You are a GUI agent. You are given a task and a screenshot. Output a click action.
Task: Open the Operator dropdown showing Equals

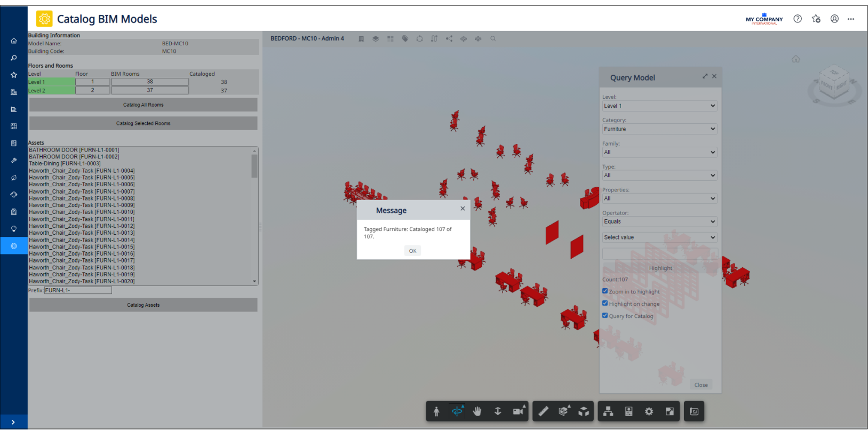click(659, 221)
